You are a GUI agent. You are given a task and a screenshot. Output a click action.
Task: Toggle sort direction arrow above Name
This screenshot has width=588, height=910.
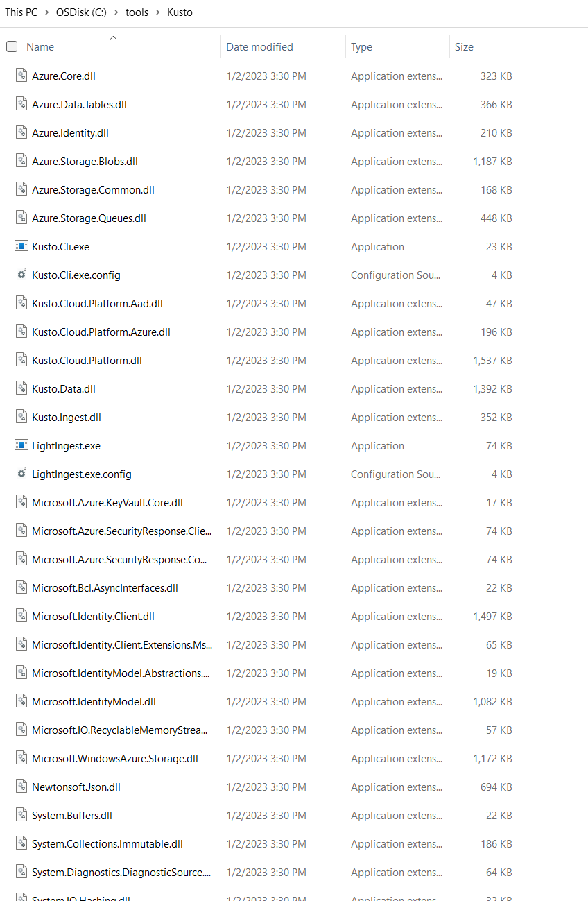coord(113,37)
